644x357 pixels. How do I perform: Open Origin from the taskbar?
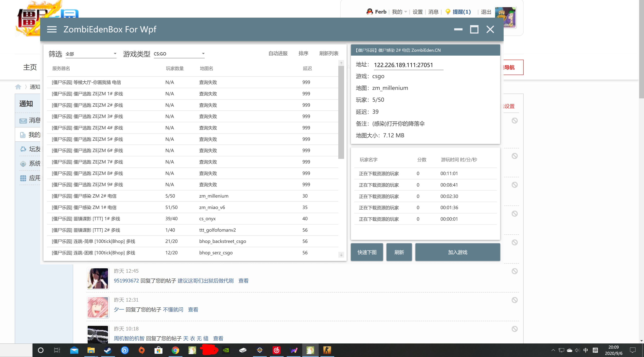[142, 350]
